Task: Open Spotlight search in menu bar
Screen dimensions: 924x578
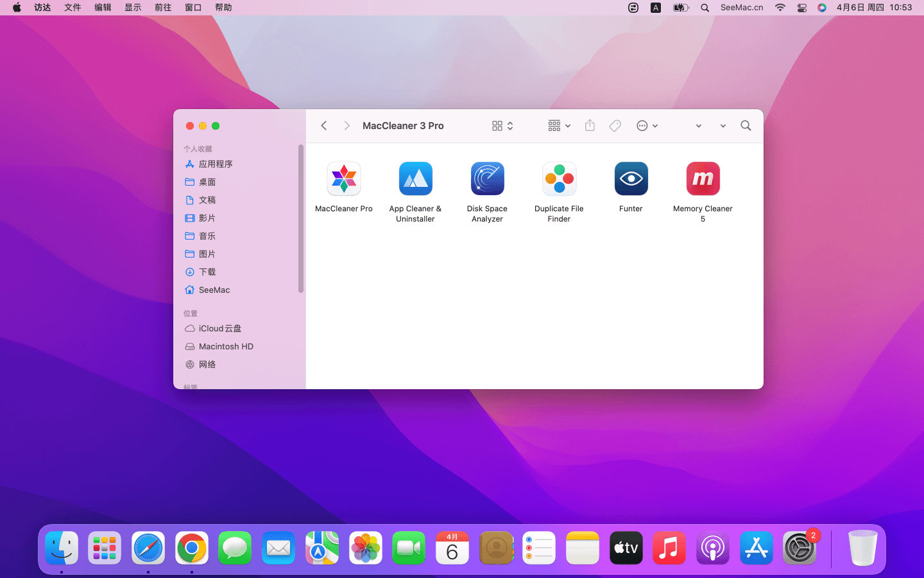Action: point(705,8)
